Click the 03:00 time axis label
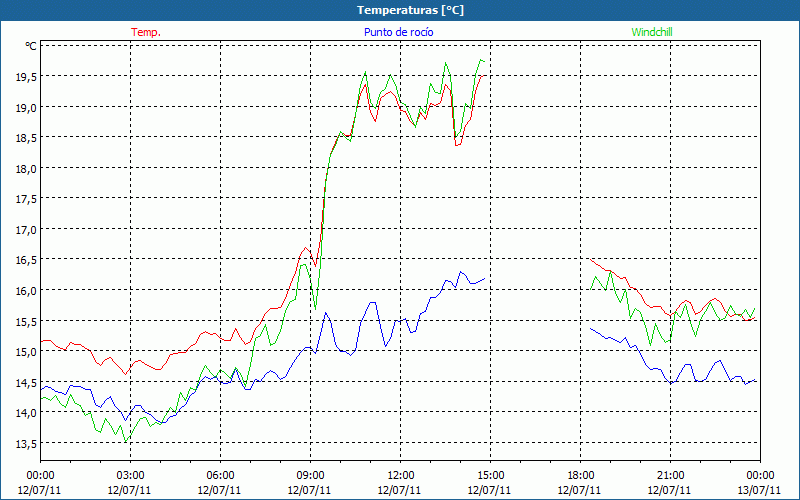Screen dimensions: 800x500 pyautogui.click(x=131, y=476)
